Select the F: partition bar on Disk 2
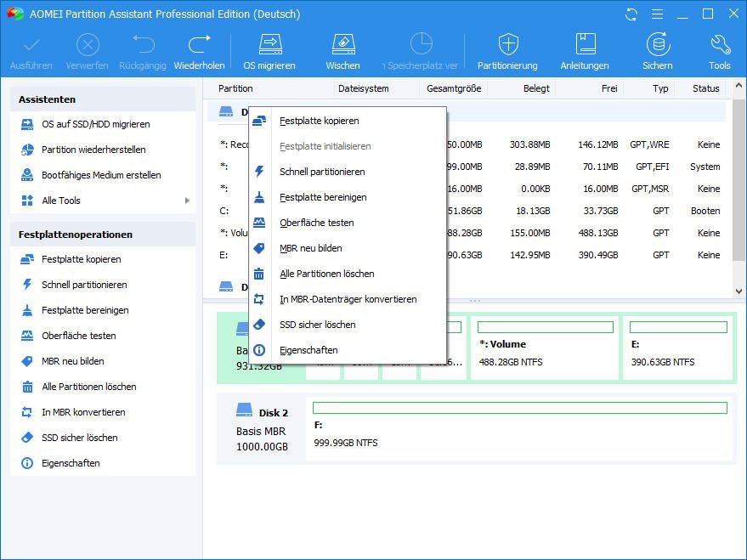 [519, 433]
